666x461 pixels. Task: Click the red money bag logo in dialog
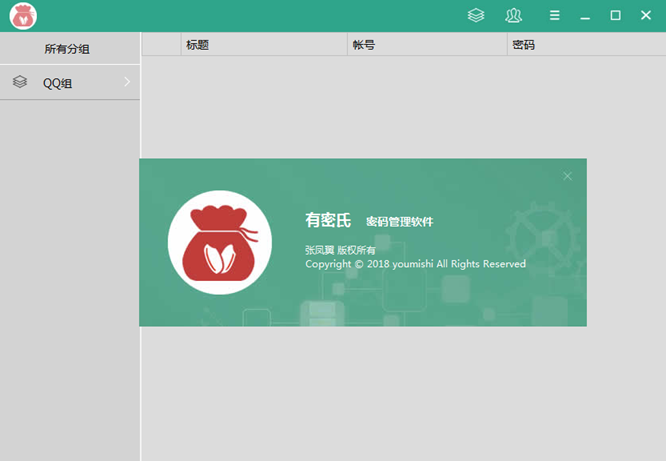[x=219, y=243]
